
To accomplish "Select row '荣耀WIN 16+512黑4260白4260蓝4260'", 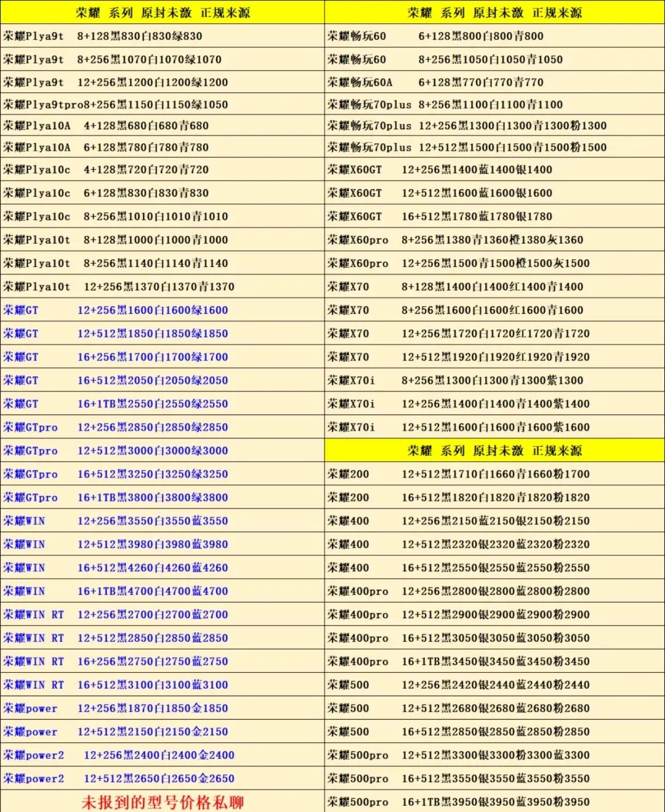I will [163, 568].
